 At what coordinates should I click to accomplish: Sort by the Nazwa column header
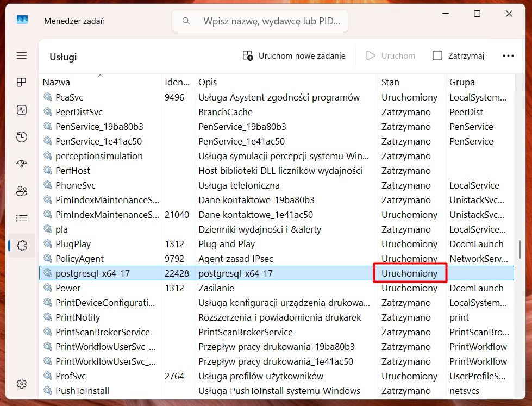point(100,82)
